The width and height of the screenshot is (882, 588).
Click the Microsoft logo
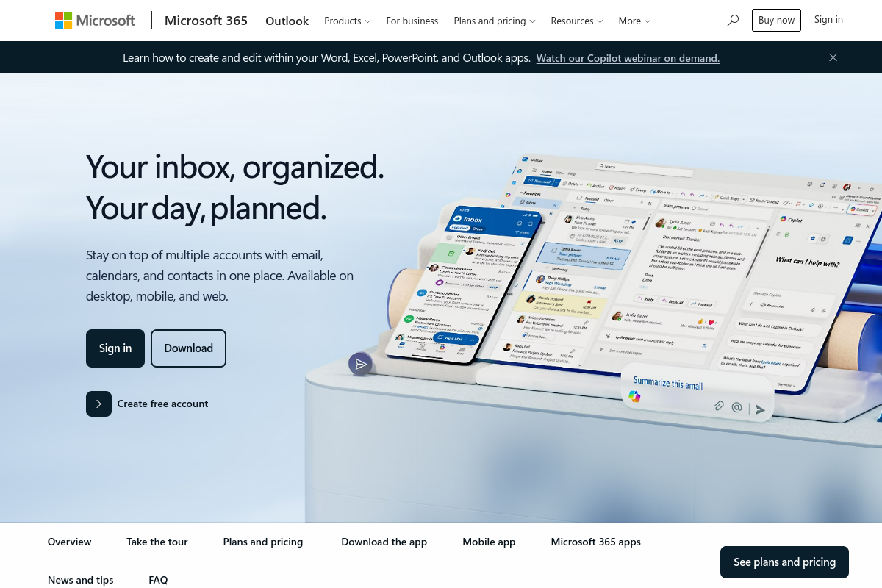pyautogui.click(x=95, y=21)
